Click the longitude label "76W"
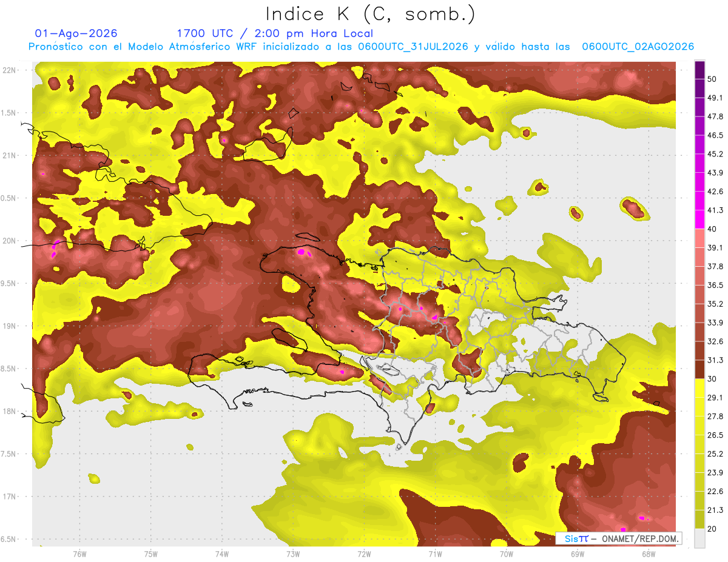This screenshot has height=562, width=728. [79, 554]
